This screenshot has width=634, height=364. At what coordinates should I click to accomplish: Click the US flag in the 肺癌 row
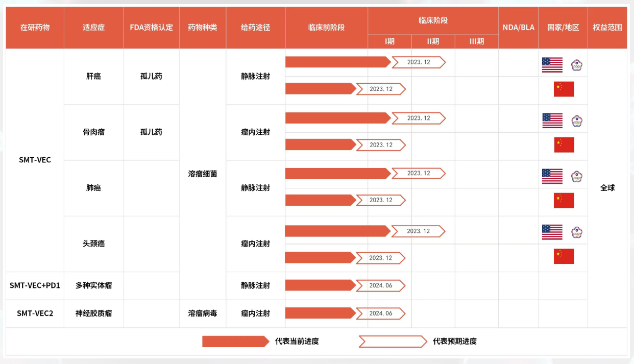[x=552, y=176]
